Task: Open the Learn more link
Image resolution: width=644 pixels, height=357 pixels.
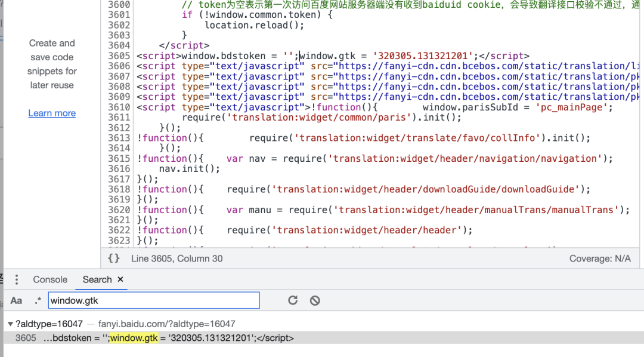Action: click(x=52, y=113)
